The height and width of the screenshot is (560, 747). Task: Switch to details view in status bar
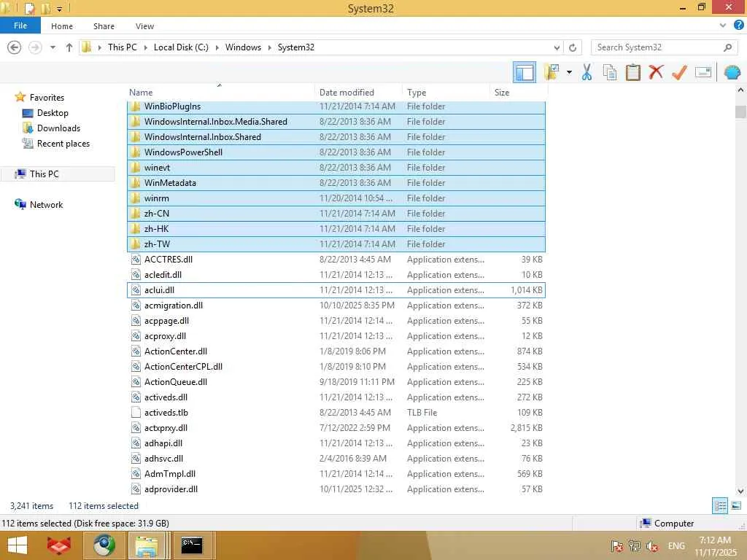point(719,506)
